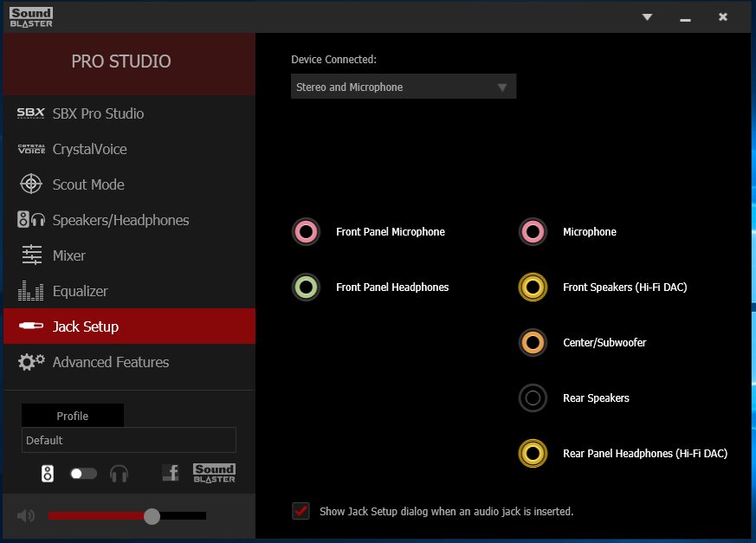The height and width of the screenshot is (543, 756).
Task: Click the Rear Panel Headphones jack icon
Action: pyautogui.click(x=533, y=453)
